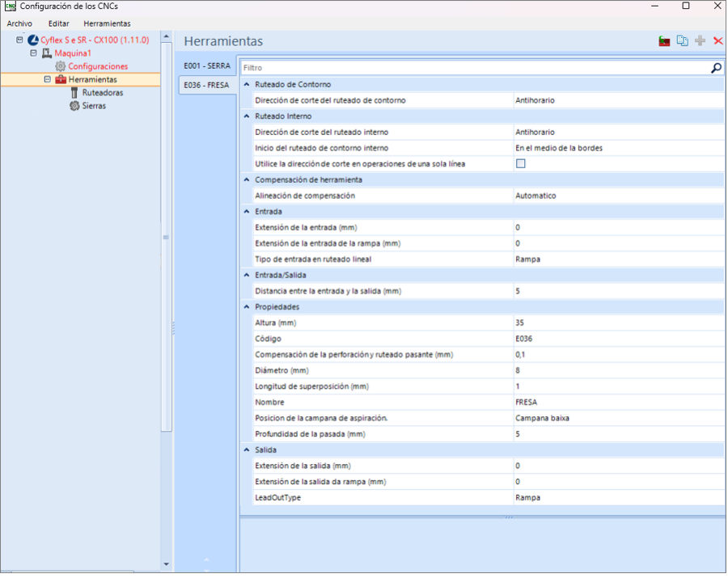Viewport: 728px width, 578px height.
Task: Collapse the Propiedades section
Action: 247,307
